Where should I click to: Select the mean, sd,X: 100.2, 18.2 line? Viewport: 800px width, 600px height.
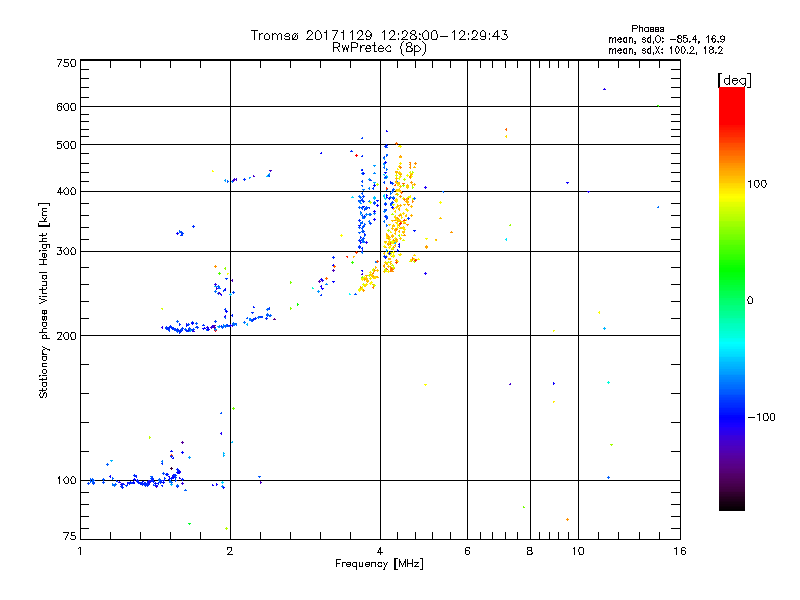point(665,51)
